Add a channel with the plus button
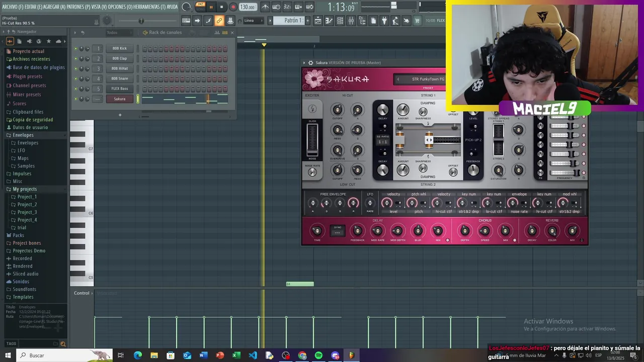Screen dimensions: 644x362 tap(120, 115)
